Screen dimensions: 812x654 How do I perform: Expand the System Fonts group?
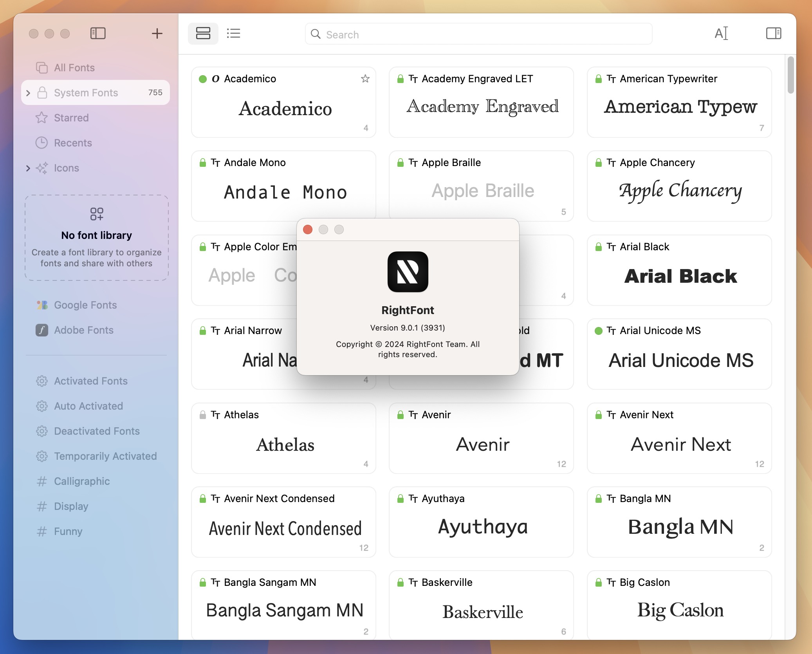point(28,93)
